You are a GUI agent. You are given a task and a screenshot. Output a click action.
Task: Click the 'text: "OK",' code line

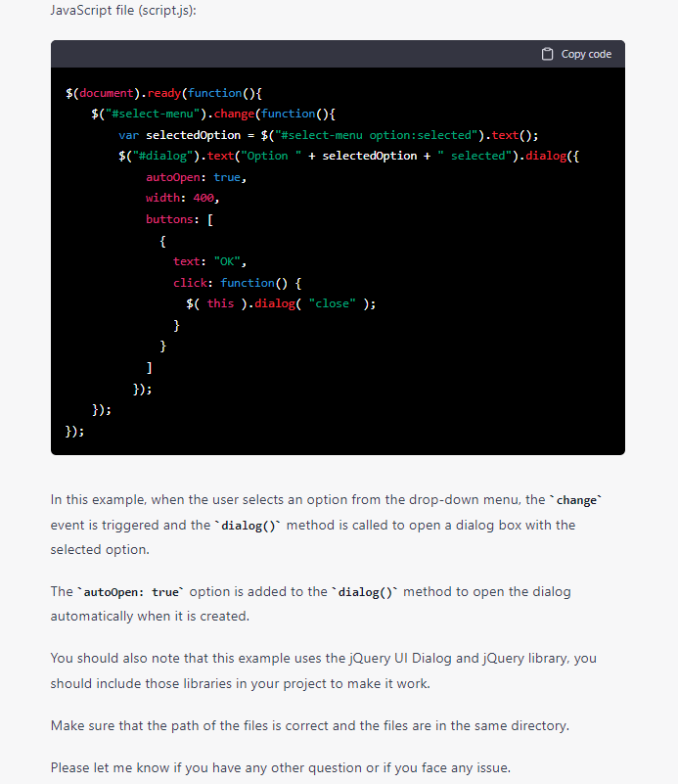coord(209,261)
